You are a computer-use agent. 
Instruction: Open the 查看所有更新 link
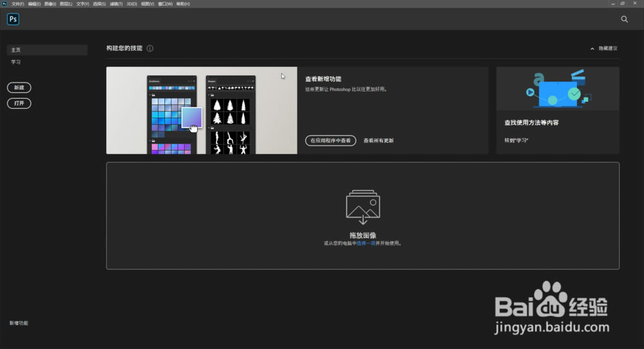tap(379, 140)
